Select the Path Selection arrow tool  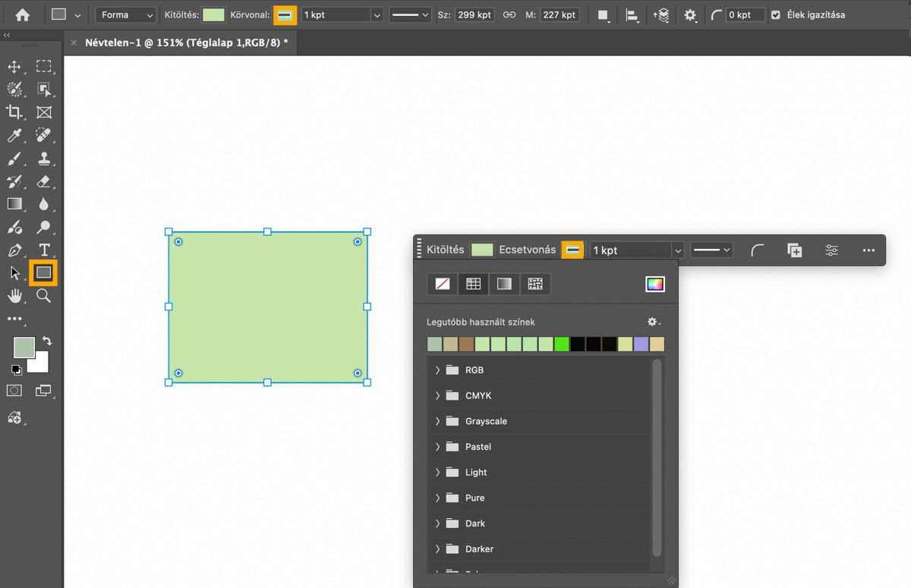[x=14, y=273]
